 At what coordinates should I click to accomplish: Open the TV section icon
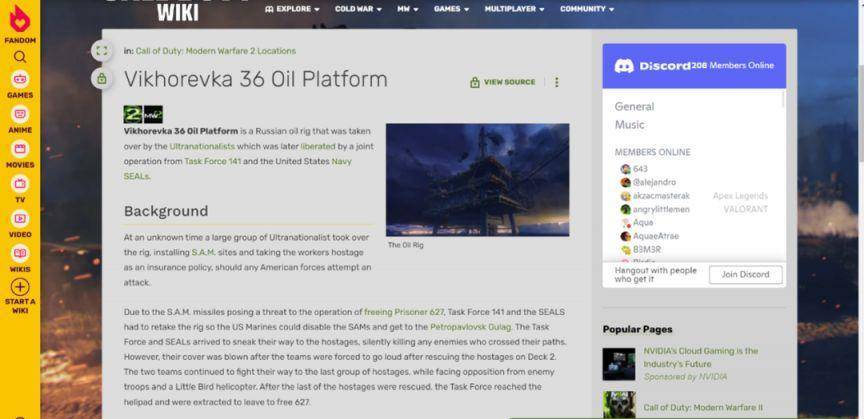click(19, 184)
